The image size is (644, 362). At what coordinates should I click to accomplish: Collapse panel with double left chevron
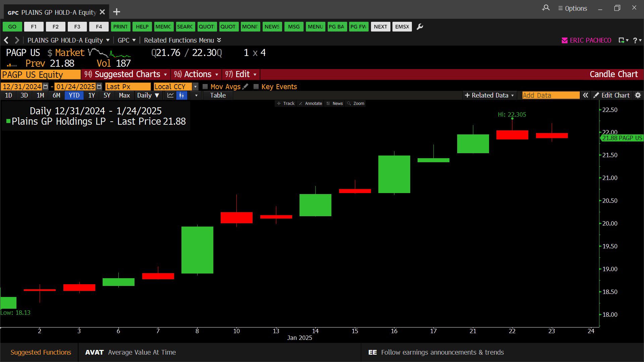[x=585, y=96]
